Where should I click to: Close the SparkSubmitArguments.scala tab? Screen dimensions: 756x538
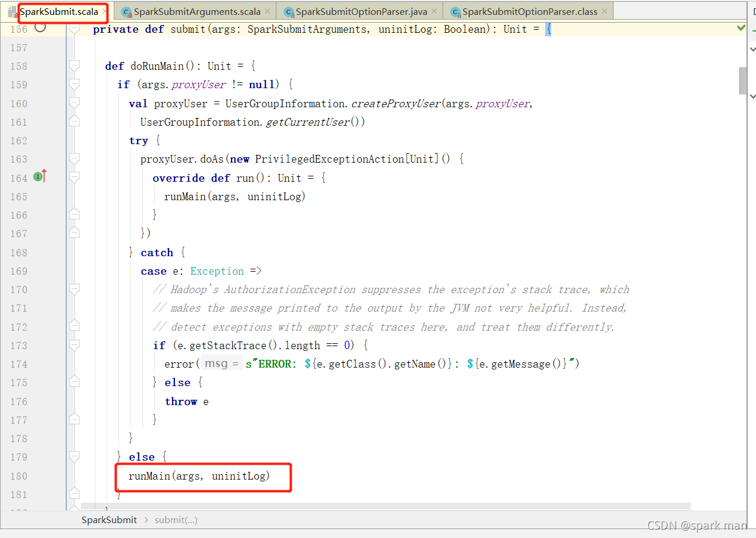pyautogui.click(x=267, y=11)
